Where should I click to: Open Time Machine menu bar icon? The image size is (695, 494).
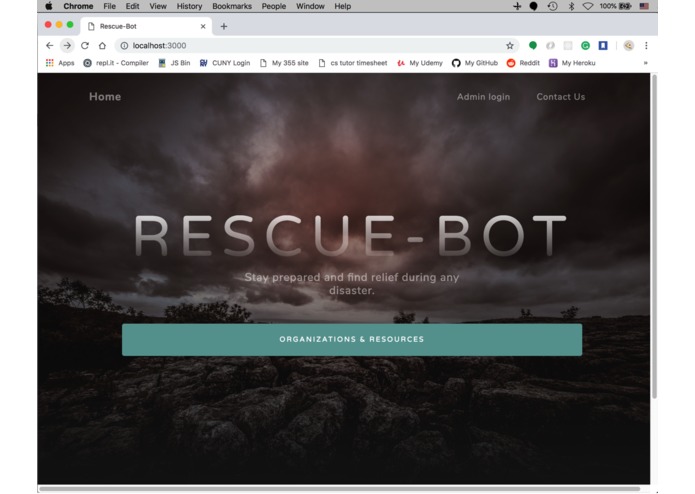[x=552, y=6]
